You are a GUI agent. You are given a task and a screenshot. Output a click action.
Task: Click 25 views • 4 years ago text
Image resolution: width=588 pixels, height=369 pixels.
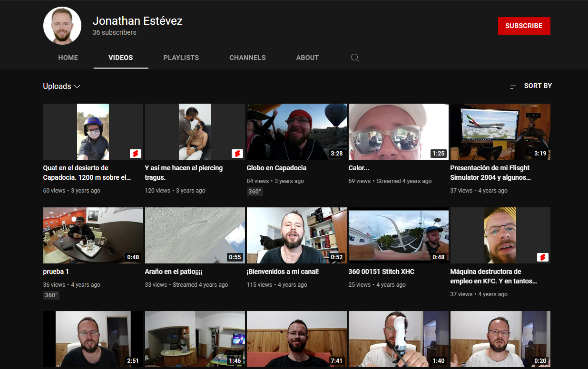click(x=377, y=285)
